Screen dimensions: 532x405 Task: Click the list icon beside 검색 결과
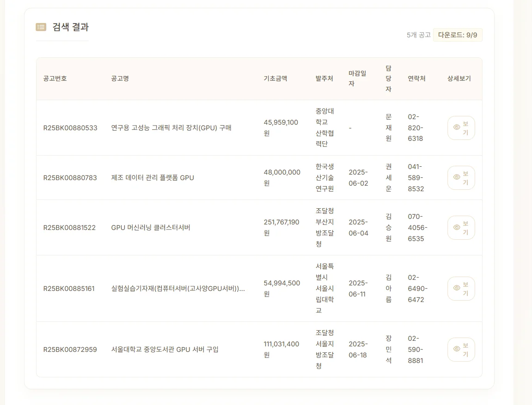tap(41, 27)
